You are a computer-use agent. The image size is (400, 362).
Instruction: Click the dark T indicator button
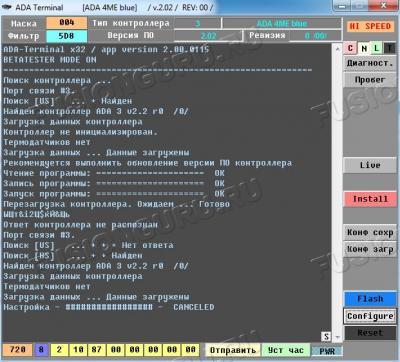[x=389, y=49]
